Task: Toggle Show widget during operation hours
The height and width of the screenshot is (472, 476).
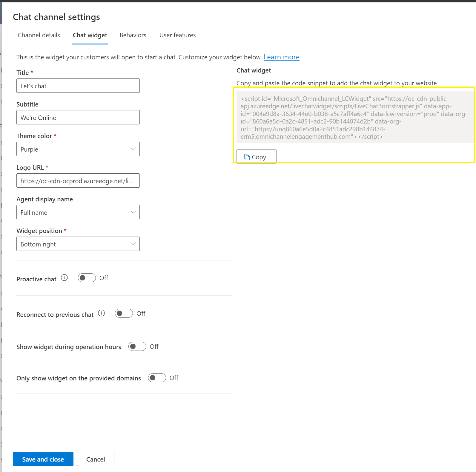Action: pos(137,346)
